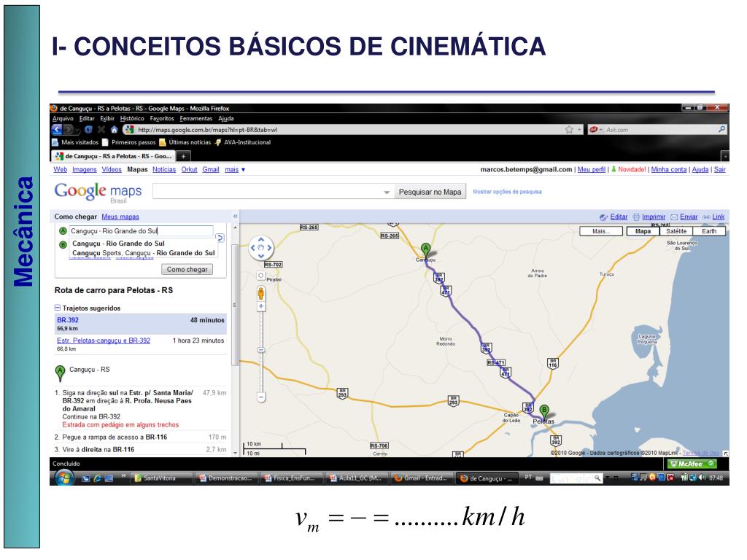Zoom in the map with plus button
The image size is (747, 560).
pyautogui.click(x=261, y=307)
